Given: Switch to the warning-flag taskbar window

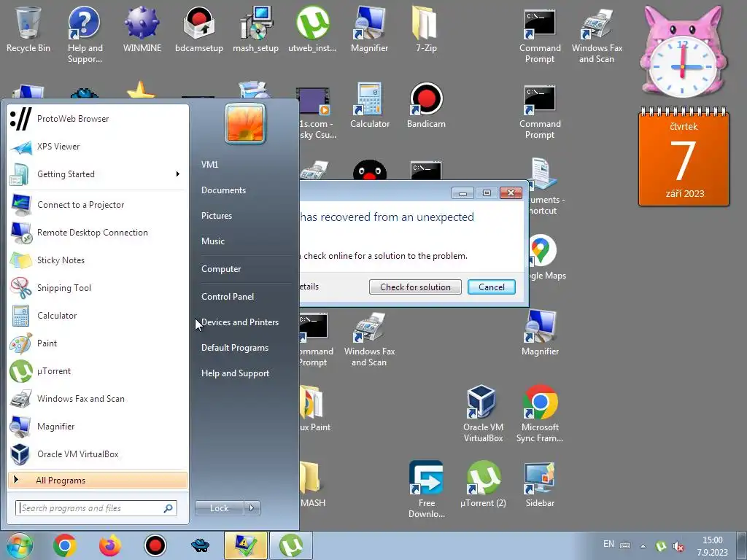Looking at the screenshot, I should 246,545.
